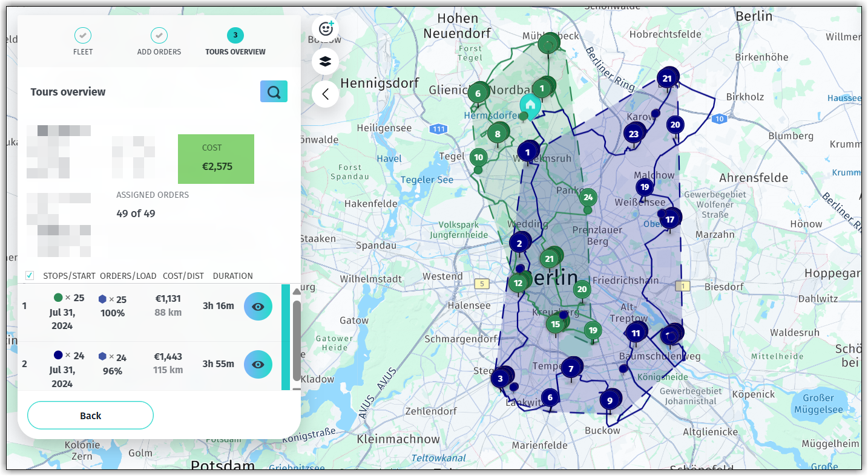Image resolution: width=868 pixels, height=476 pixels.
Task: Click green stop marker 8
Action: [498, 134]
